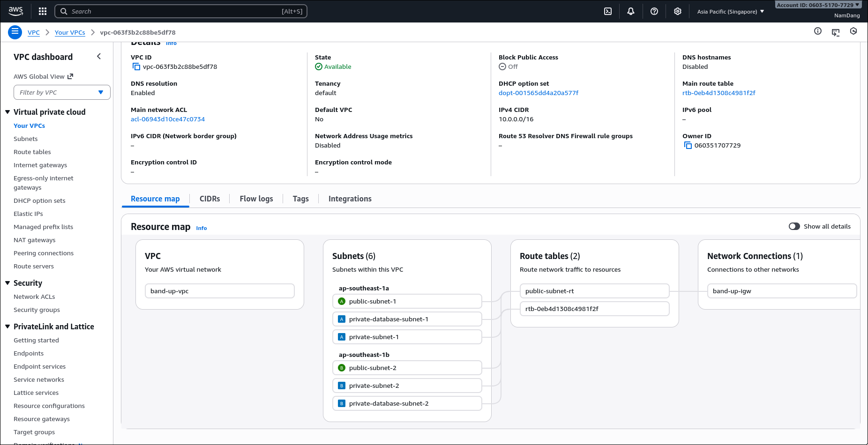The height and width of the screenshot is (445, 868).
Task: Open the AWS services grid menu
Action: (43, 11)
